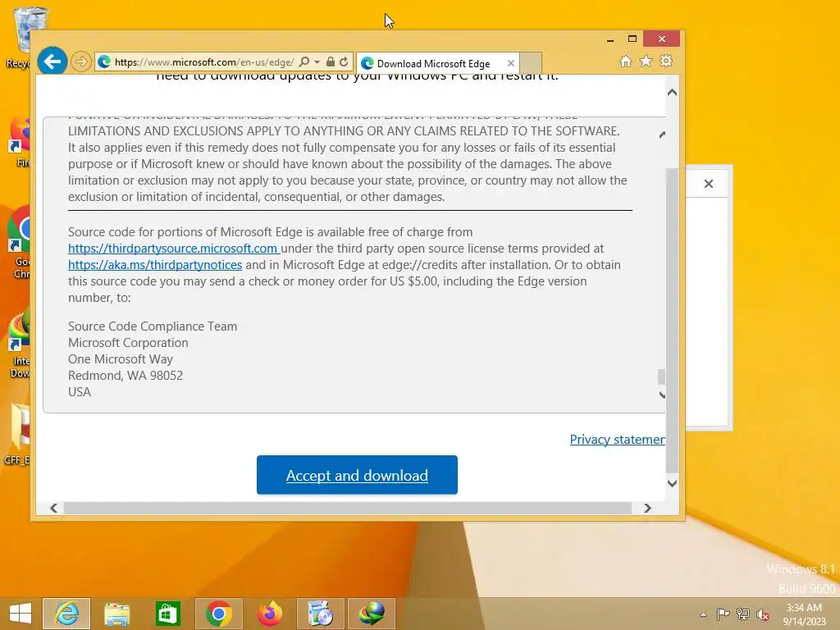Click the forward navigation arrow
840x630 pixels.
(x=81, y=62)
